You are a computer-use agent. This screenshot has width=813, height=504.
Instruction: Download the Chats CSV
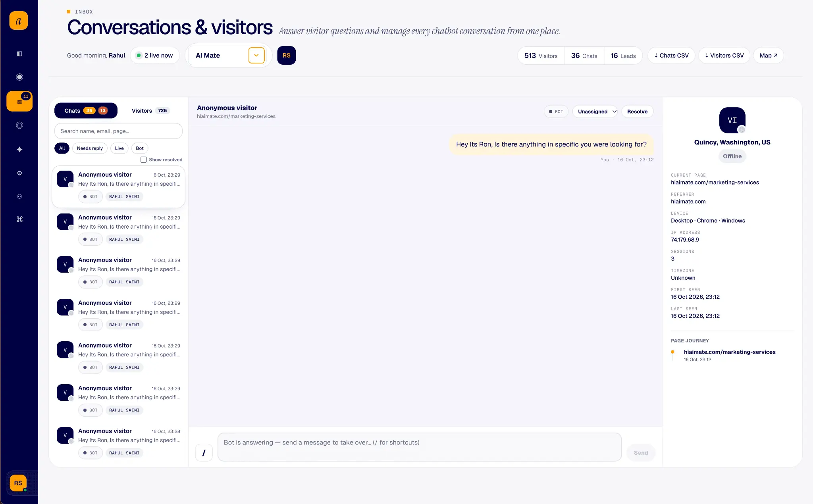[x=671, y=56]
